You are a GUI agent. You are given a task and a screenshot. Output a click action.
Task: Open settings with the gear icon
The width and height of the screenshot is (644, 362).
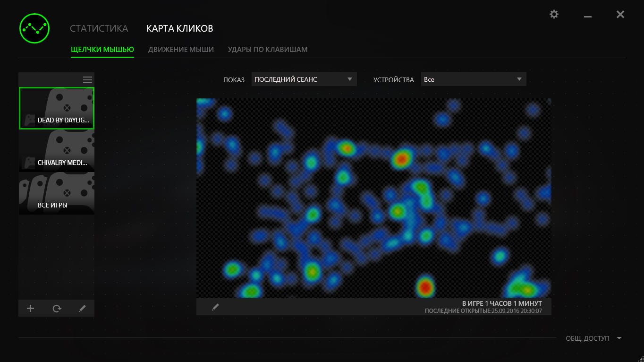(x=554, y=15)
